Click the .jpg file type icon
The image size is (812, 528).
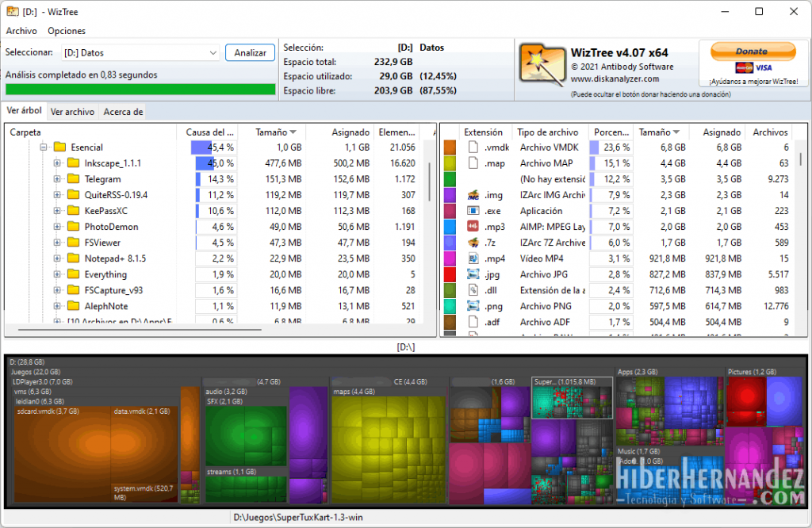(x=473, y=274)
